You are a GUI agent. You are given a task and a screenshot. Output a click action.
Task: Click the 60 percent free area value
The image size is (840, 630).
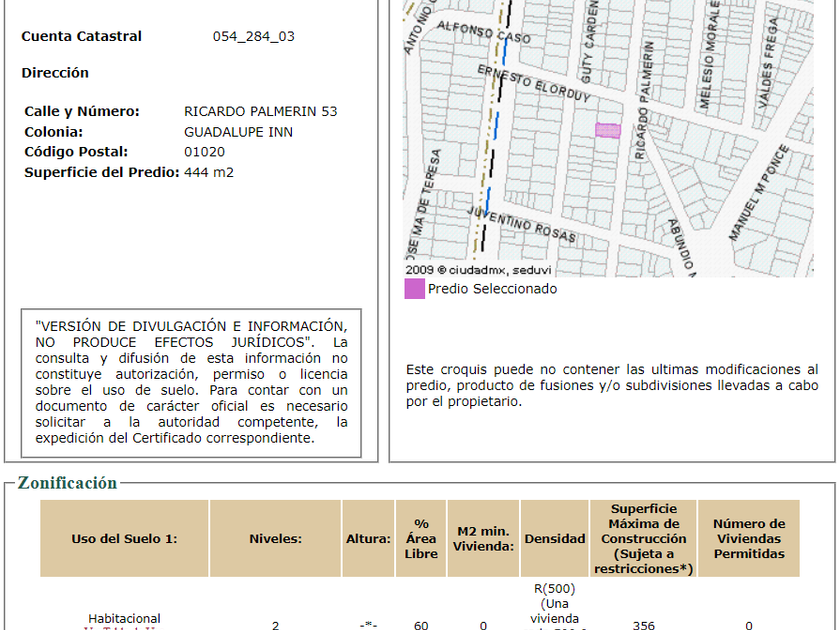[421, 625]
